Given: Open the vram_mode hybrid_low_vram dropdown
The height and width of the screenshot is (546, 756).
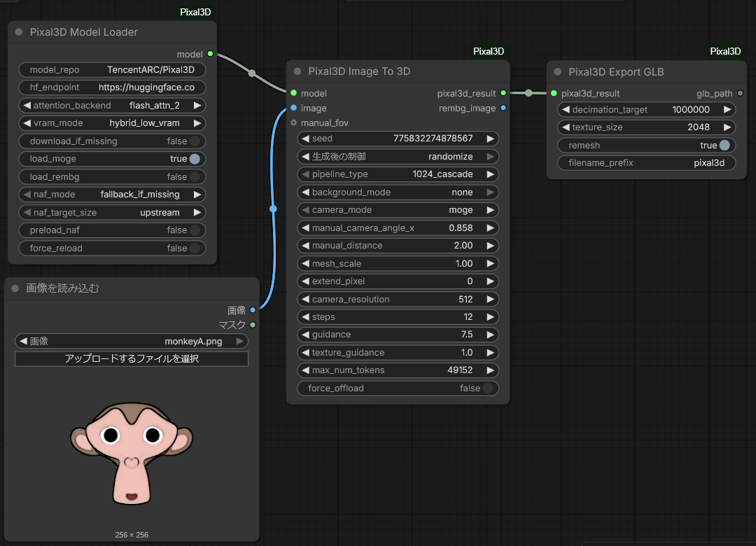Looking at the screenshot, I should 112,123.
